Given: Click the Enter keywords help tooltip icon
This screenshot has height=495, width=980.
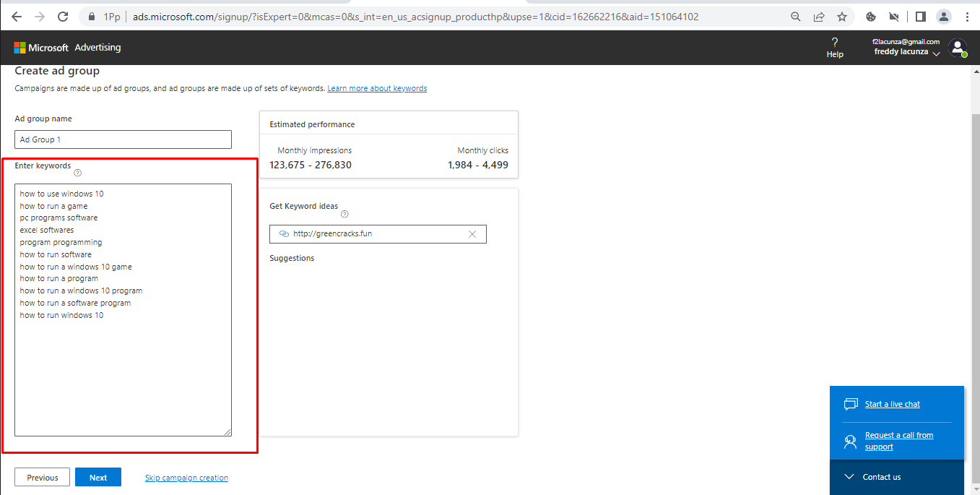Looking at the screenshot, I should (78, 173).
